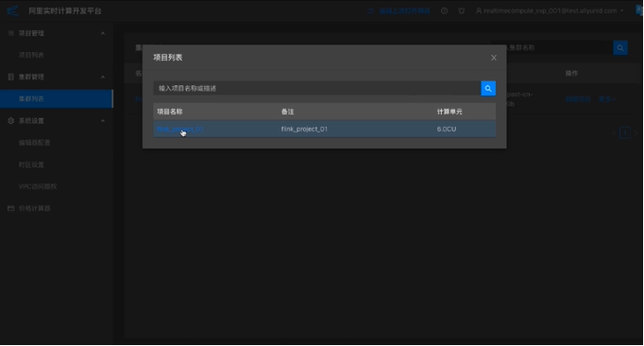Viewport: 644px width, 346px height.
Task: Click the 系统设置 gear icon in the sidebar
Action: [x=11, y=121]
